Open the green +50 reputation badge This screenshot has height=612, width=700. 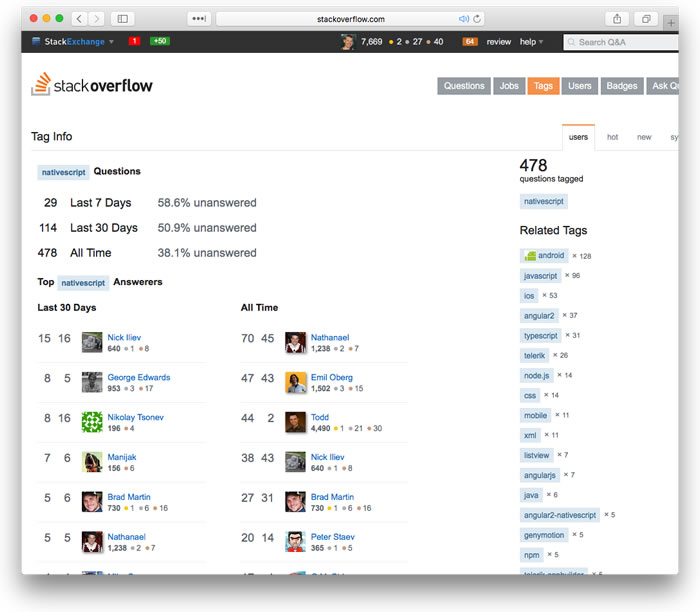click(159, 41)
